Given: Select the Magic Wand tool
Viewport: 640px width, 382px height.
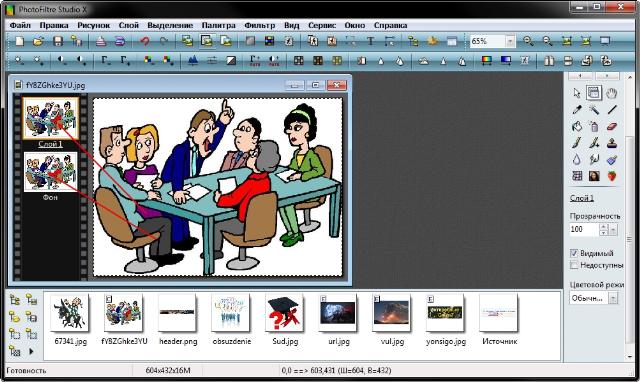Looking at the screenshot, I should click(594, 109).
